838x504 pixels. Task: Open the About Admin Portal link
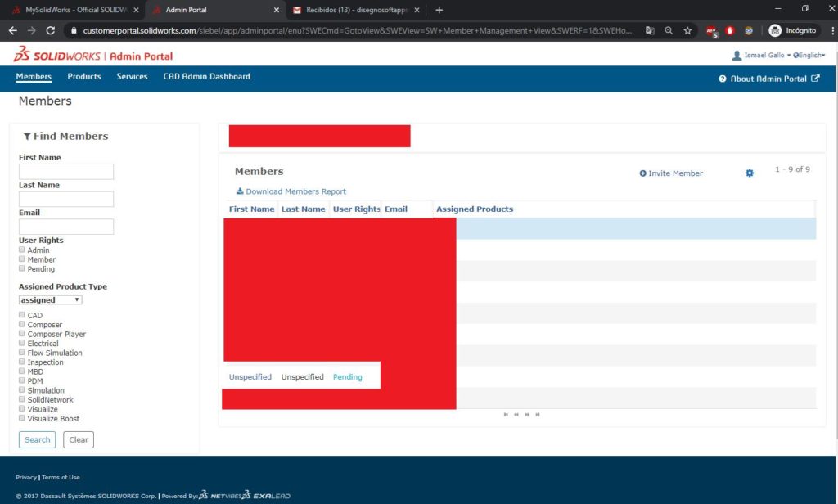[768, 79]
